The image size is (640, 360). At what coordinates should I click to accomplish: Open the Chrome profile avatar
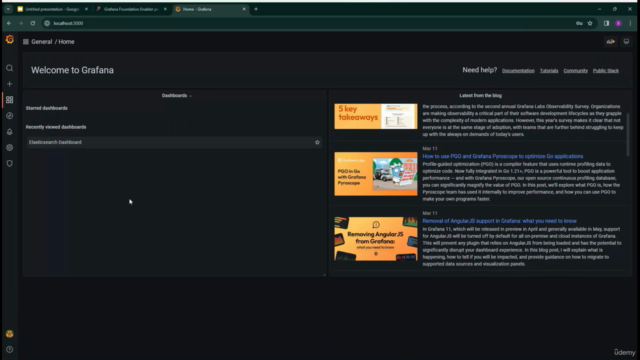coord(618,23)
